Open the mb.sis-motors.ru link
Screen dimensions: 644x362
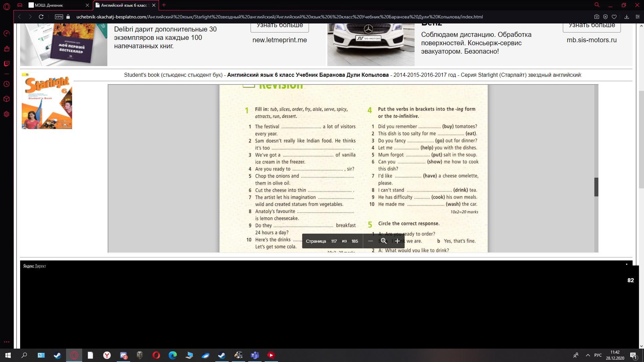point(592,40)
